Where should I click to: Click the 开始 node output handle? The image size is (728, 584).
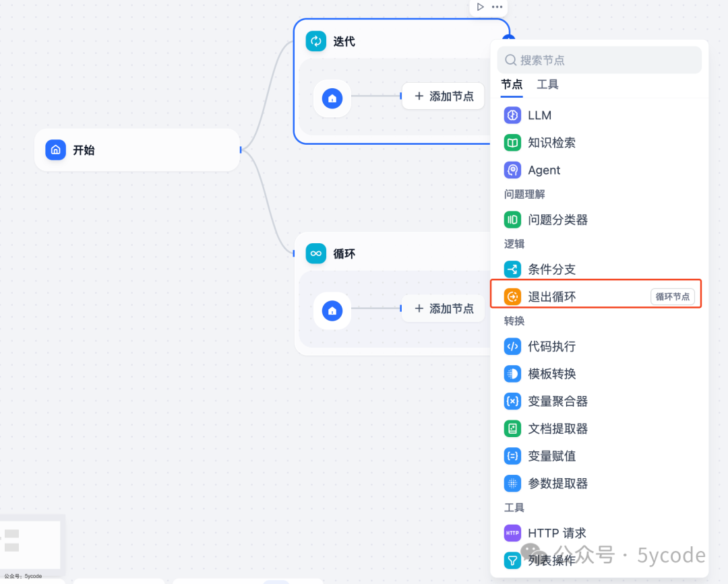[x=241, y=150]
